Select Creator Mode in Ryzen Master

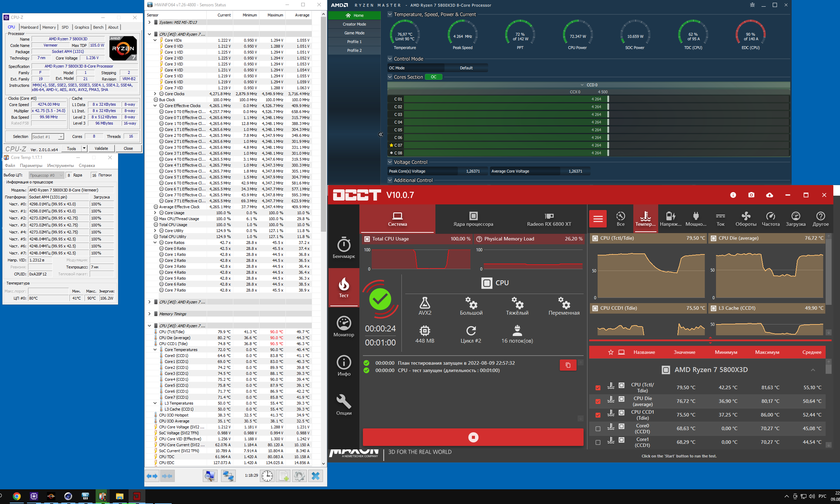click(x=354, y=24)
